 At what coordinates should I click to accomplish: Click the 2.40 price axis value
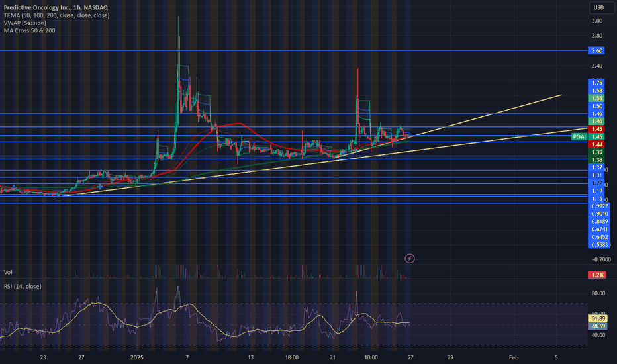[x=597, y=66]
